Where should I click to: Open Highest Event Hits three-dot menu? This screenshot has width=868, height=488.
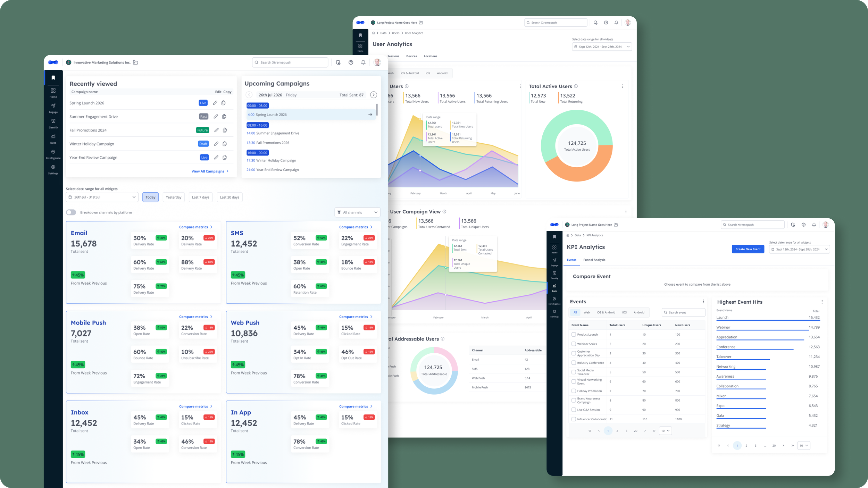pyautogui.click(x=822, y=302)
